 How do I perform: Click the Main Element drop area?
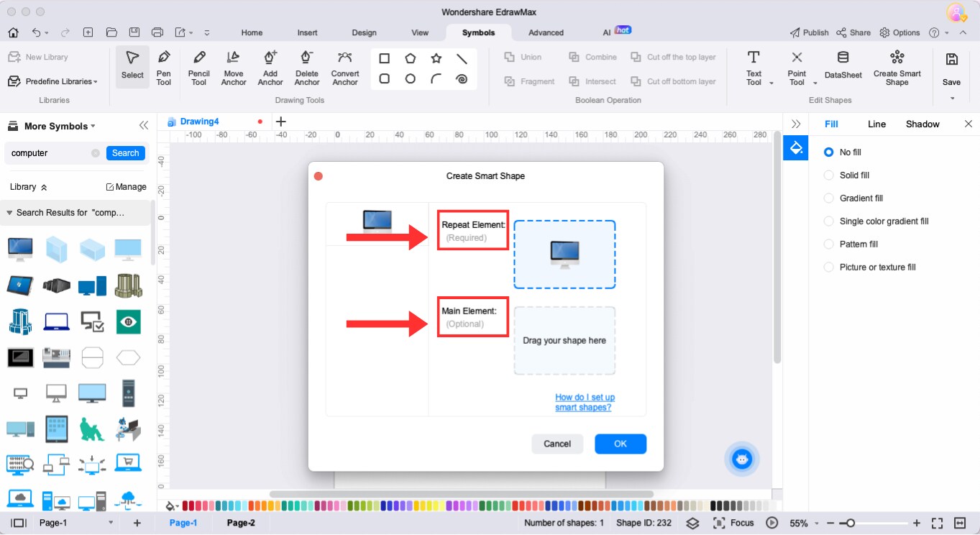564,341
